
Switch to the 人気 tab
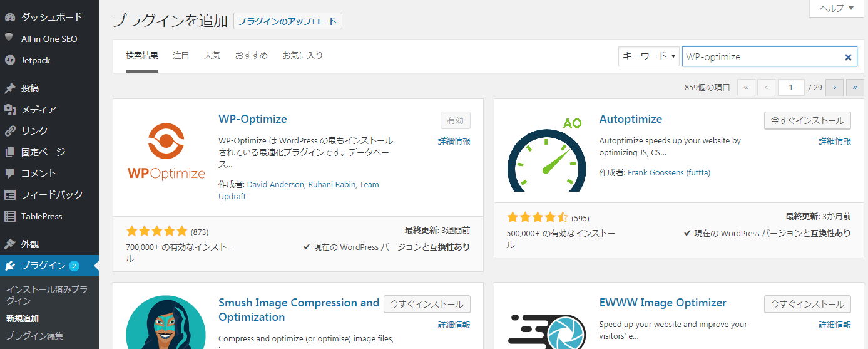pyautogui.click(x=212, y=55)
